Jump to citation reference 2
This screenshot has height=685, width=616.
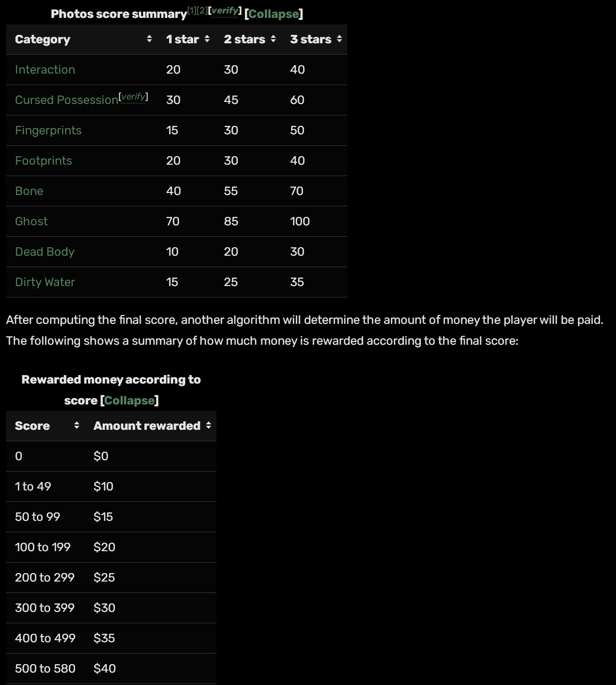tap(203, 10)
